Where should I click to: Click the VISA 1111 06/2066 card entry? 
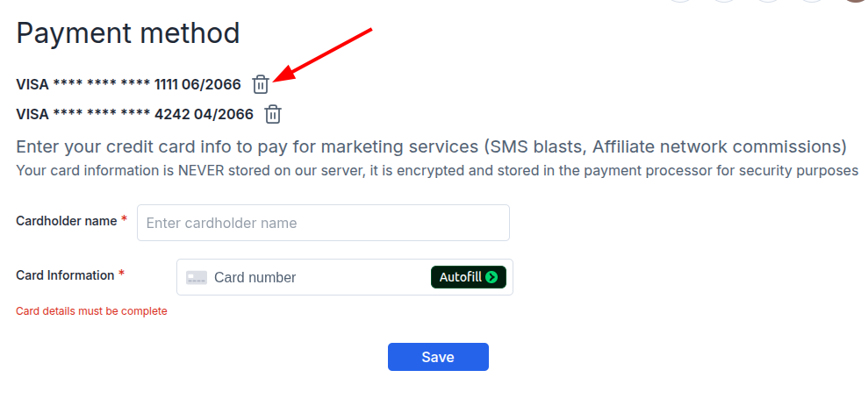point(128,84)
